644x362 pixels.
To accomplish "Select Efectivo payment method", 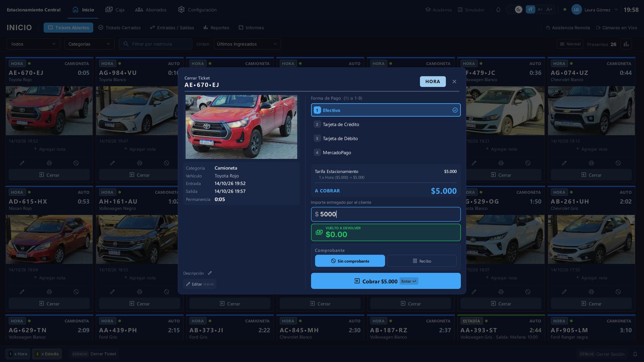I will pos(386,110).
